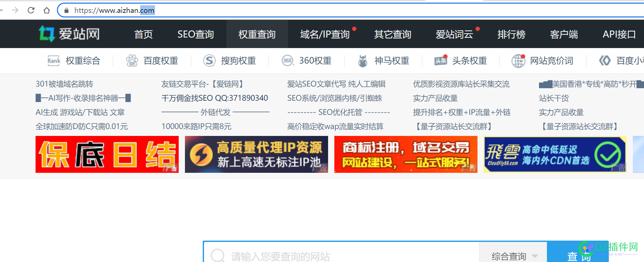Open 10000来路IP只需8元 link
This screenshot has width=644, height=262.
click(196, 126)
